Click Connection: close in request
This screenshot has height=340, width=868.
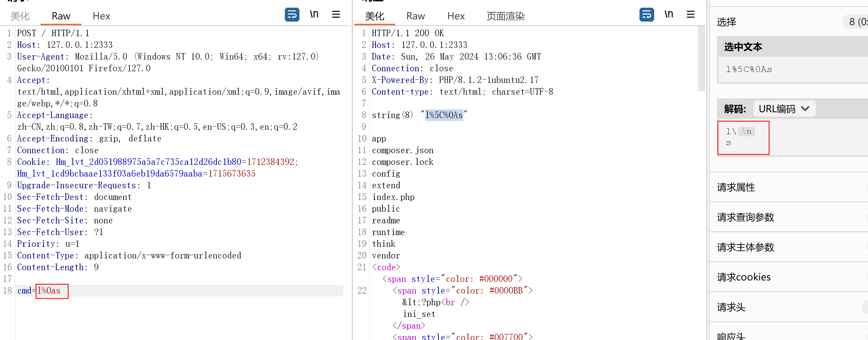(58, 150)
